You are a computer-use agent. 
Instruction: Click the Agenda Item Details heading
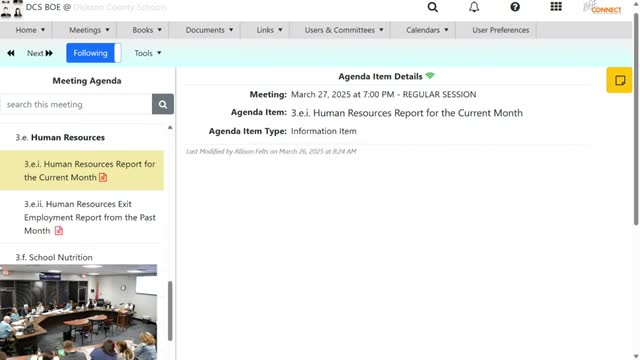coord(380,76)
